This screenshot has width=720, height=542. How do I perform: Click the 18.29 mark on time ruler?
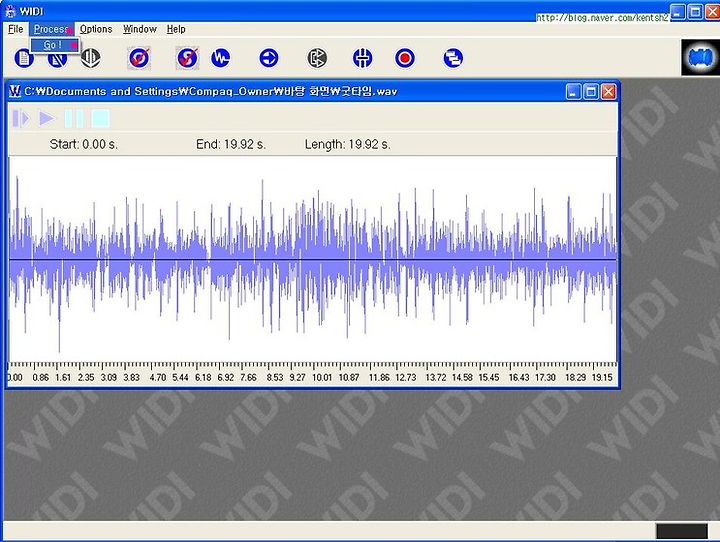575,377
